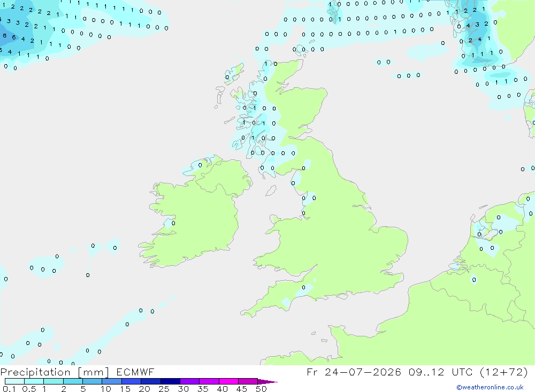This screenshot has width=535, height=392.
Task: Click the 'ECMWF' model label
Action: click(x=135, y=372)
